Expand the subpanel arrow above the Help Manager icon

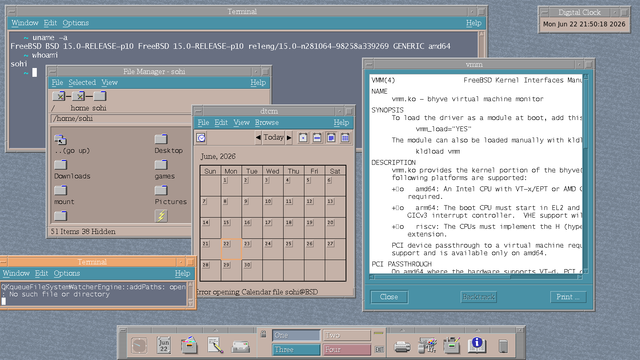pyautogui.click(x=477, y=330)
